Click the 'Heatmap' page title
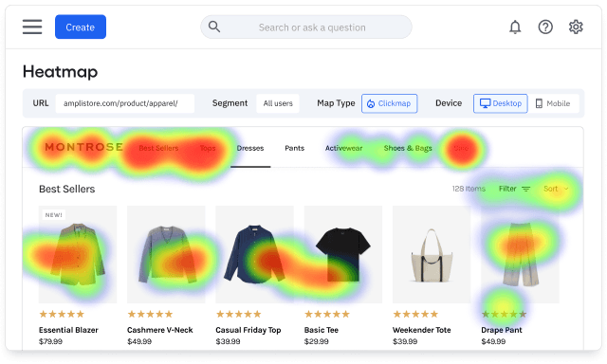The width and height of the screenshot is (607, 364). pos(60,72)
